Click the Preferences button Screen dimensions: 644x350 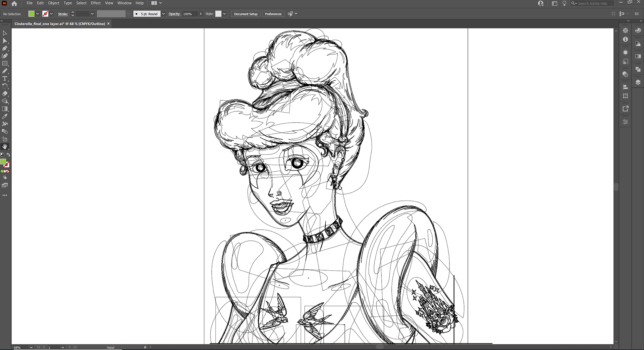(x=273, y=14)
